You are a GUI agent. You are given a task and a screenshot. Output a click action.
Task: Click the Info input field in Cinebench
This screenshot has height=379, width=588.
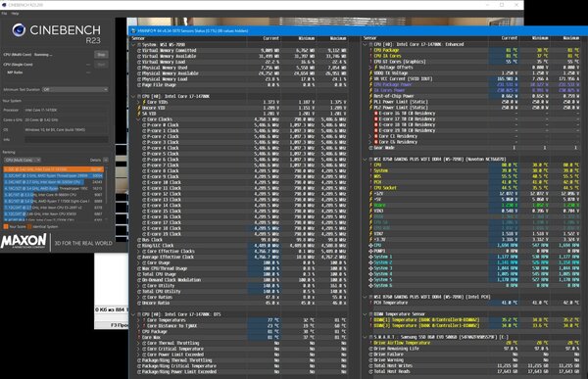pos(67,139)
